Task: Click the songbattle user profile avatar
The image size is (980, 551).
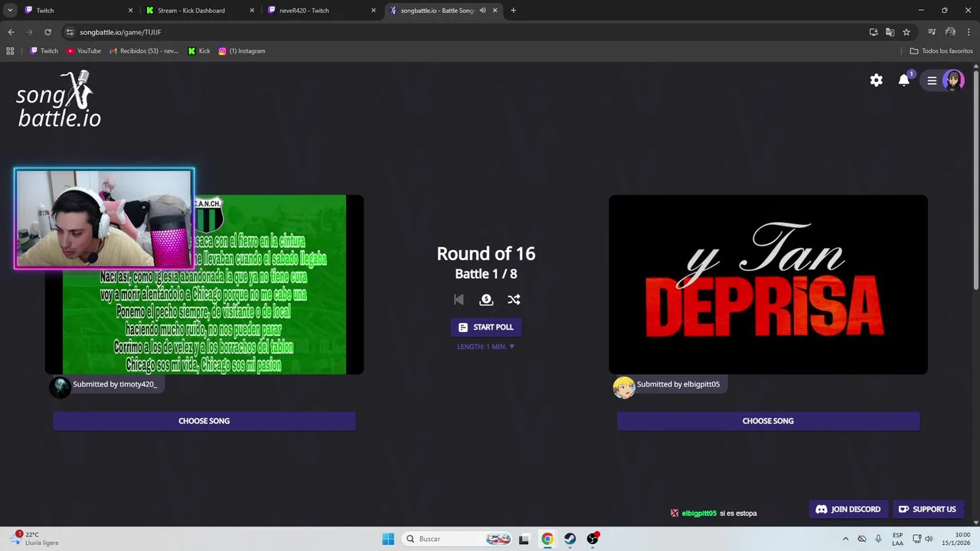Action: click(953, 80)
